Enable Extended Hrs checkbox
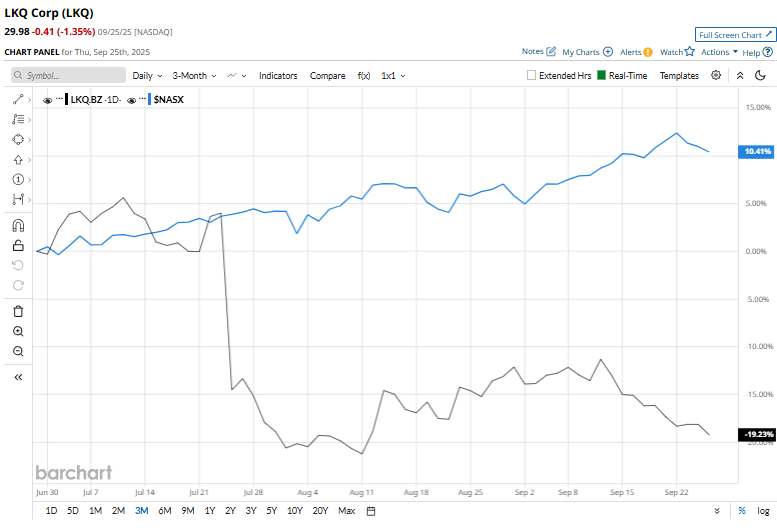The width and height of the screenshot is (777, 528). (x=531, y=75)
